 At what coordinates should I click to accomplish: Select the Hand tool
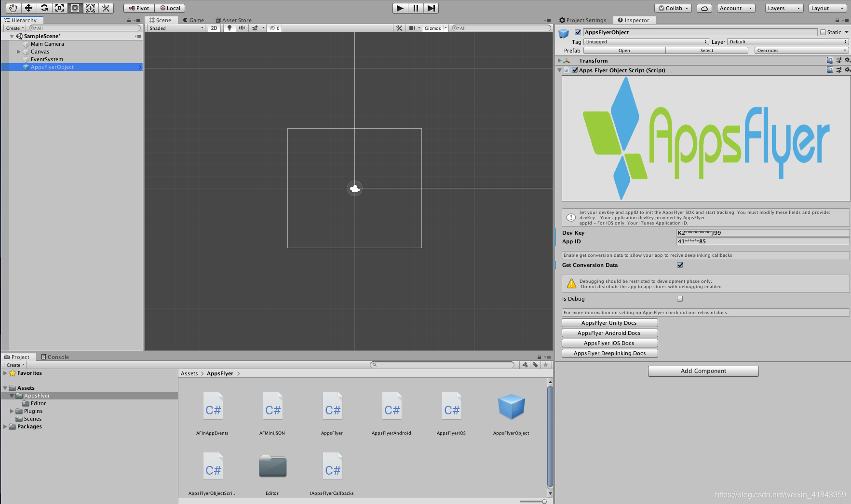pos(13,8)
